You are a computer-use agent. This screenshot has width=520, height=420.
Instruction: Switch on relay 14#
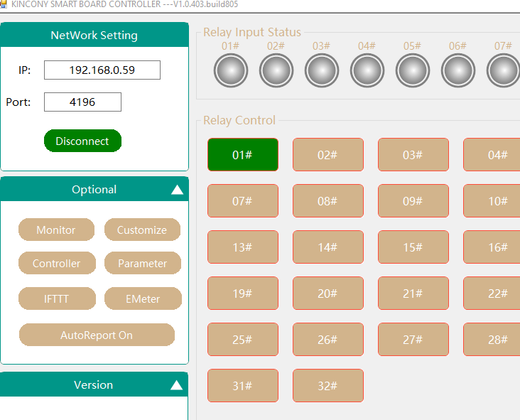coord(327,247)
